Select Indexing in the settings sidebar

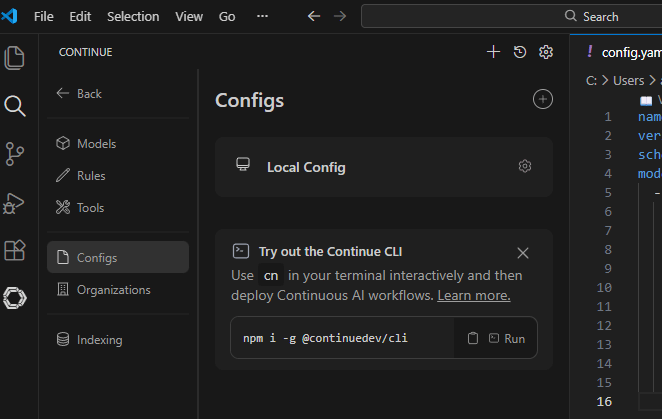point(99,340)
